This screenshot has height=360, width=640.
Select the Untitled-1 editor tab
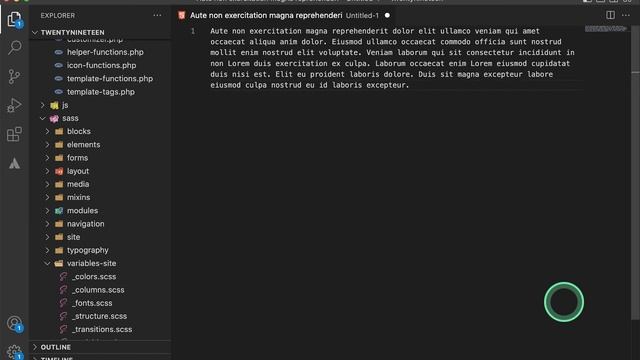point(283,16)
